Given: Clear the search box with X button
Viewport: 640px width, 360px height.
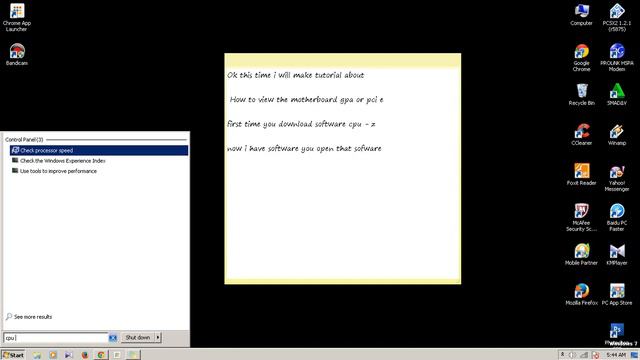Looking at the screenshot, I should (113, 338).
